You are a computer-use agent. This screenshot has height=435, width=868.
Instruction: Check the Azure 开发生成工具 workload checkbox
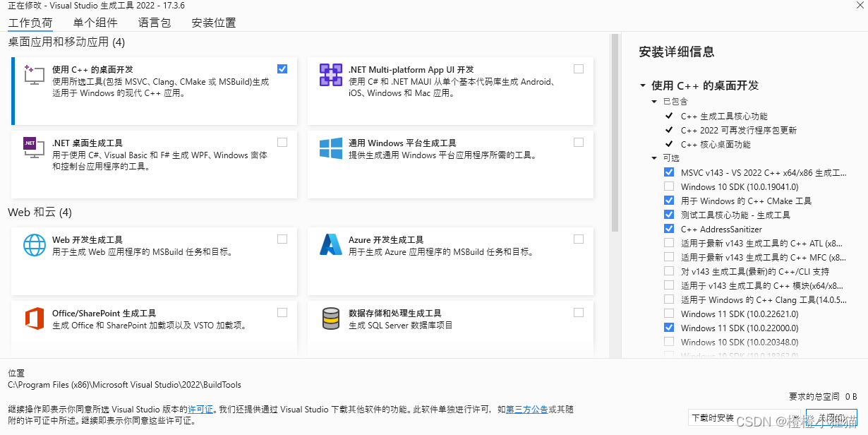click(x=579, y=239)
